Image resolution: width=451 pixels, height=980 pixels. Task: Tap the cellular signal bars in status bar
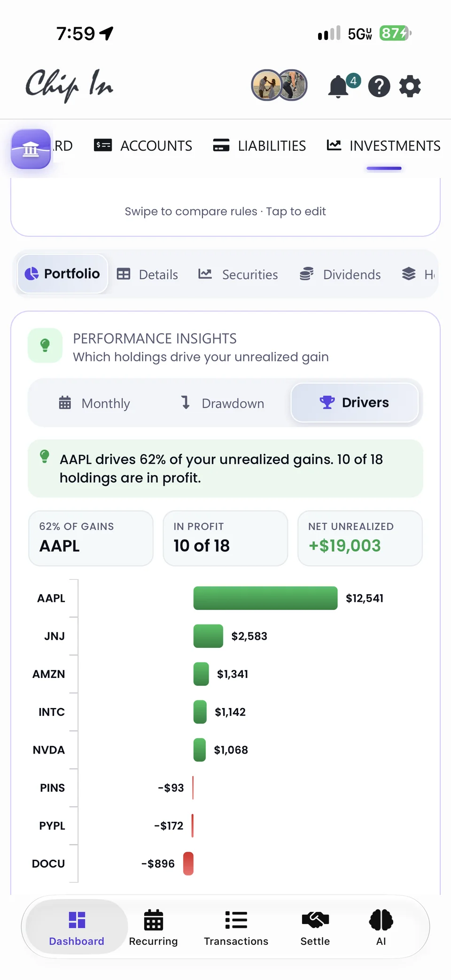(329, 33)
